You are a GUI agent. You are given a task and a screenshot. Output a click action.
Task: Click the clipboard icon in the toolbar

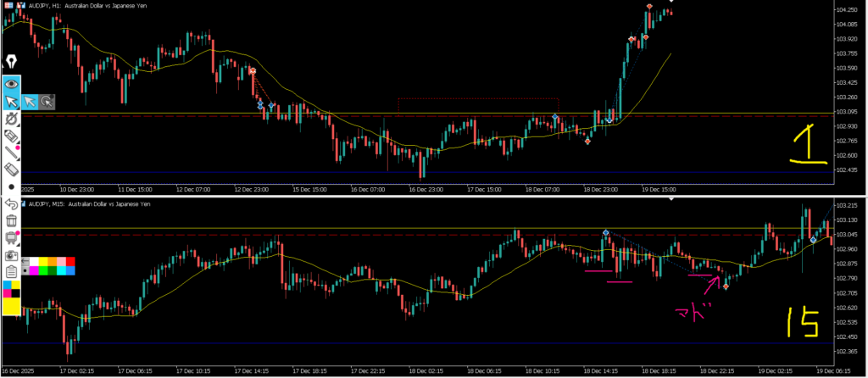12,271
